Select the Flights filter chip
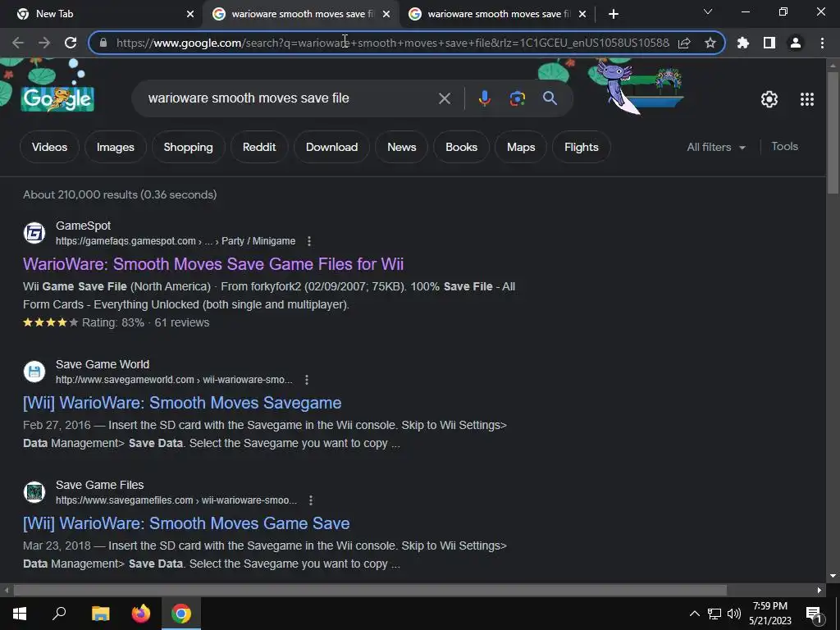840x630 pixels. point(582,147)
